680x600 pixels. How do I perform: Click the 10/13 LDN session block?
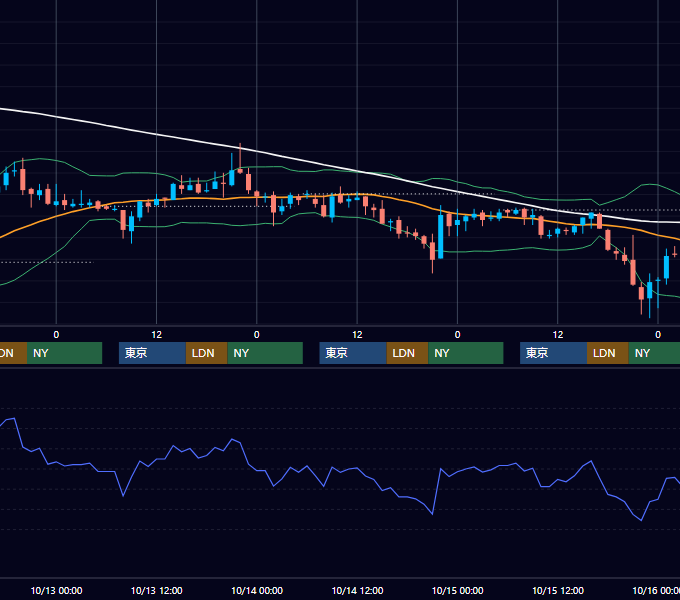coord(206,353)
